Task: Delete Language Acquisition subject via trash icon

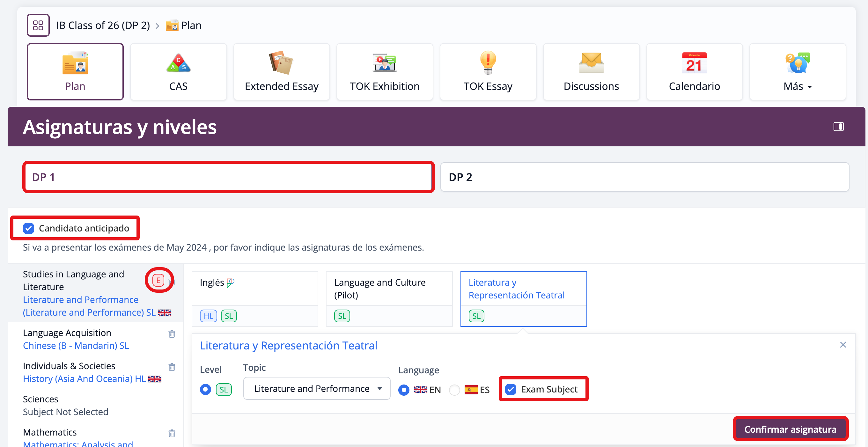Action: [x=172, y=334]
